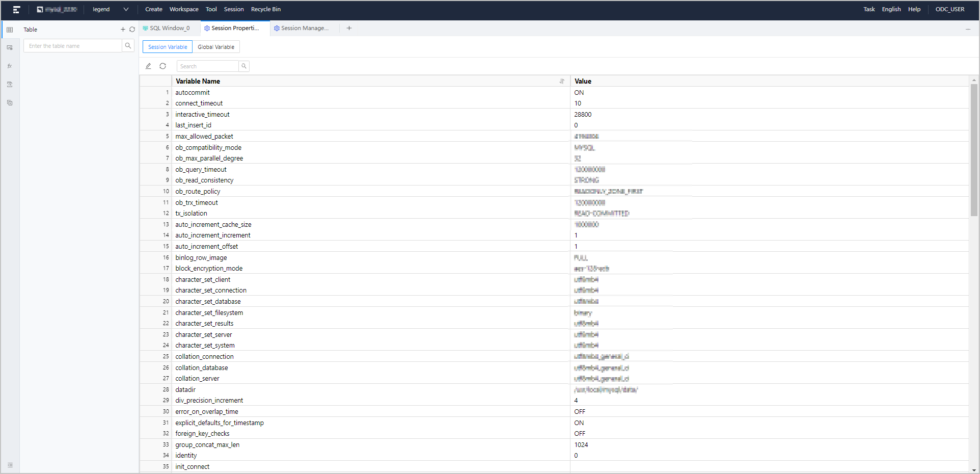Open a new tab with the plus button
980x474 pixels.
tap(349, 28)
